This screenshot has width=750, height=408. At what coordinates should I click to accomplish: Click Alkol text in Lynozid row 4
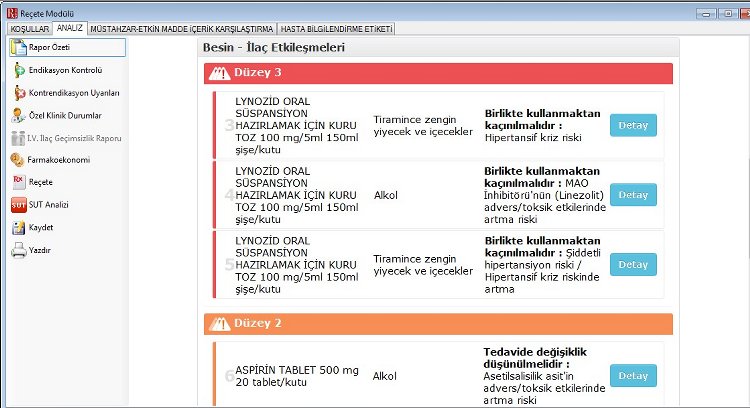(386, 195)
